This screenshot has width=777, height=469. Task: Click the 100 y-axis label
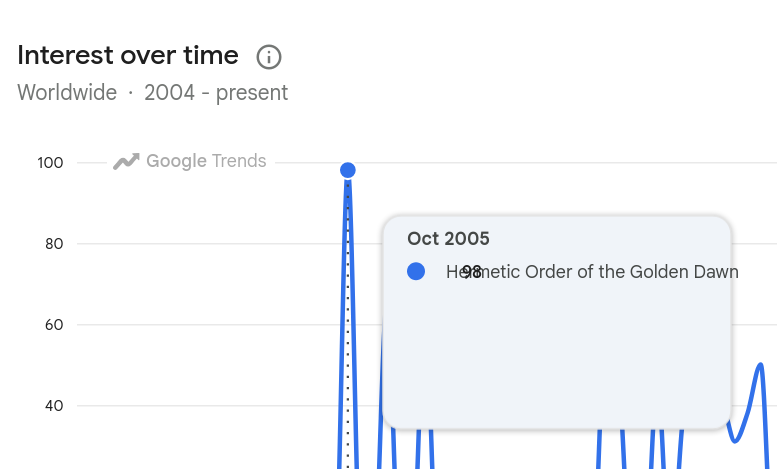tap(50, 163)
